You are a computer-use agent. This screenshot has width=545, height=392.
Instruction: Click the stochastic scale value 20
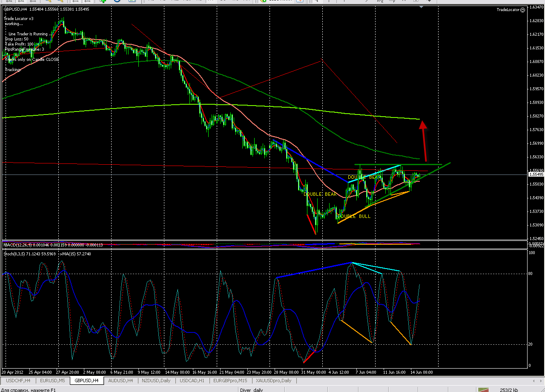point(531,344)
